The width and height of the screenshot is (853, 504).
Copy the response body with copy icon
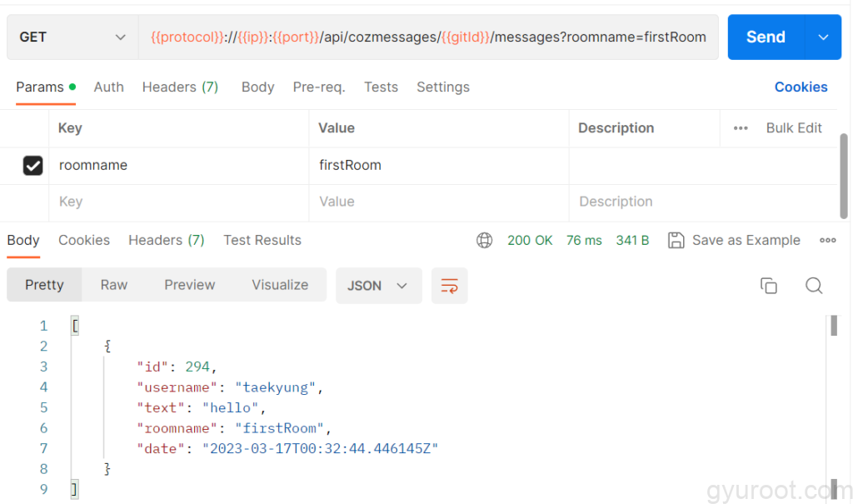768,286
